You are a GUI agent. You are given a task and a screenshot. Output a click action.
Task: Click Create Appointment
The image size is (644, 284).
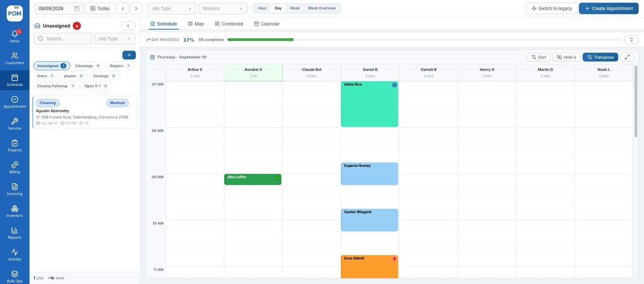pyautogui.click(x=609, y=9)
